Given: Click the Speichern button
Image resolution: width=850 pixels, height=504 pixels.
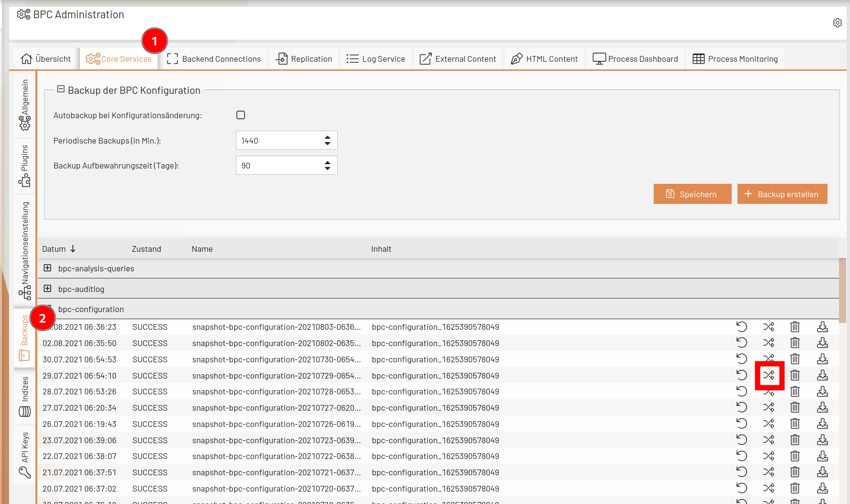Looking at the screenshot, I should point(692,194).
